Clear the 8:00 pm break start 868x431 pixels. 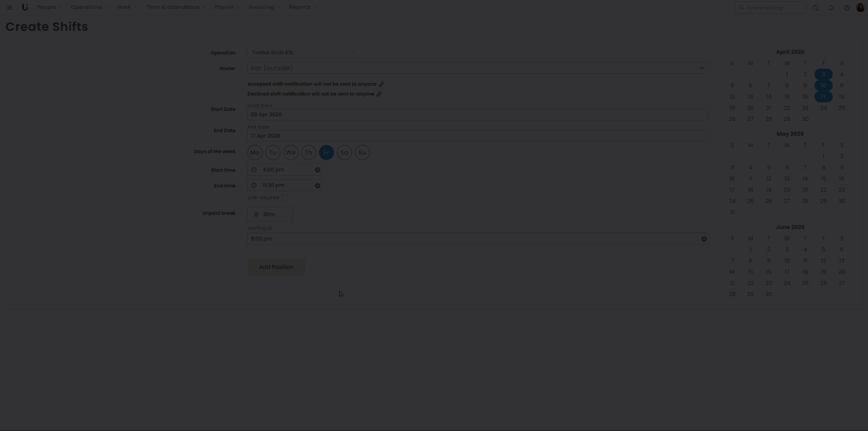tap(704, 239)
